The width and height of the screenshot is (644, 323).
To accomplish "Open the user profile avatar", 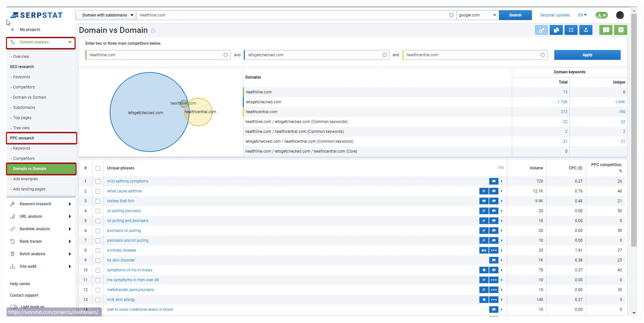I will pos(620,15).
